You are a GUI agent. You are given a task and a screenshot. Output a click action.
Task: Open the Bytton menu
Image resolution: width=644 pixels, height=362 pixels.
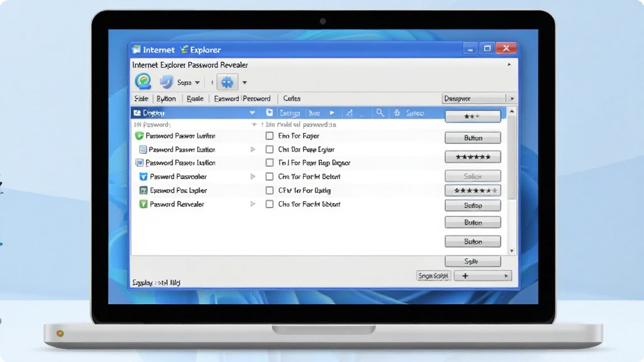click(166, 99)
